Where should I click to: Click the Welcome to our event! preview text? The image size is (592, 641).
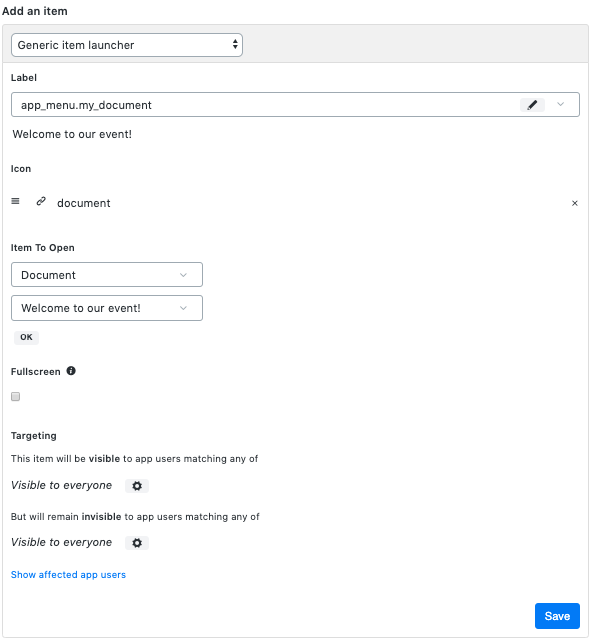72,134
